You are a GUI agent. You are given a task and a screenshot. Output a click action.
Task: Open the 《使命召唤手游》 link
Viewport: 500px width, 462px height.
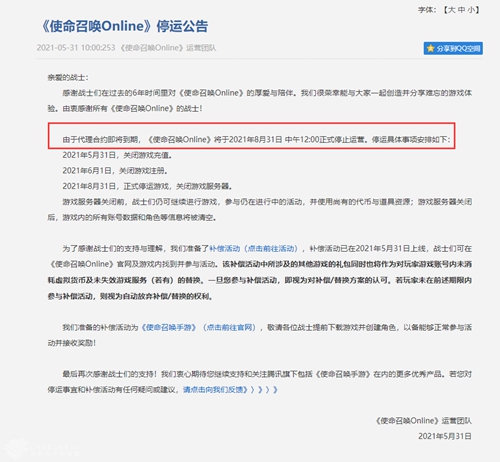click(169, 327)
